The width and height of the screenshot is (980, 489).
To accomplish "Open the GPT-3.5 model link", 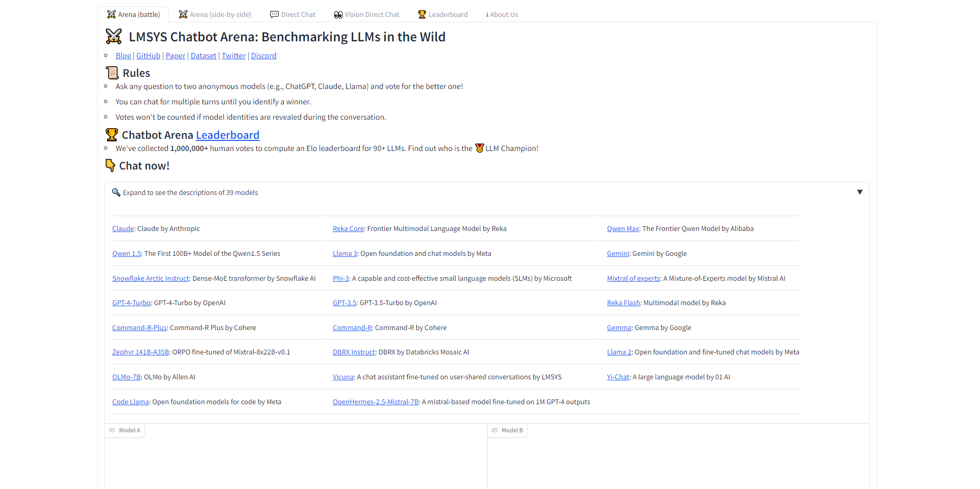I will [x=345, y=303].
